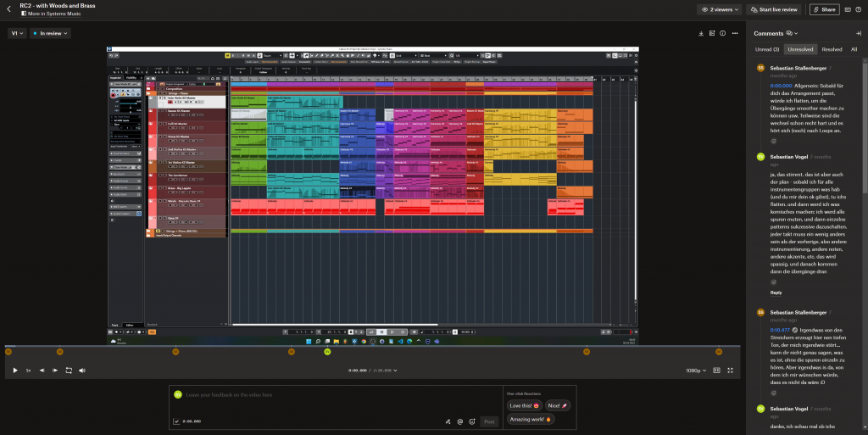Open the V1 version dropdown
Screen dimensions: 868x435
tap(17, 33)
